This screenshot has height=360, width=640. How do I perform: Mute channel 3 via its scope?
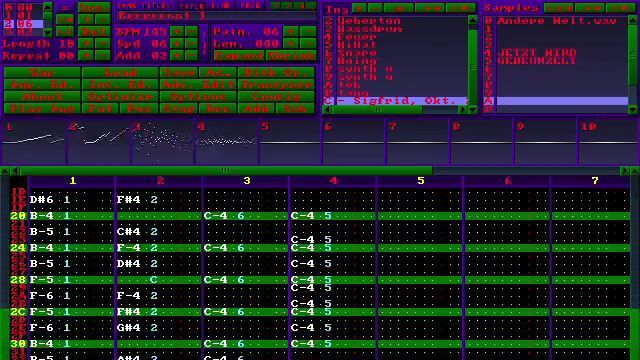(163, 142)
